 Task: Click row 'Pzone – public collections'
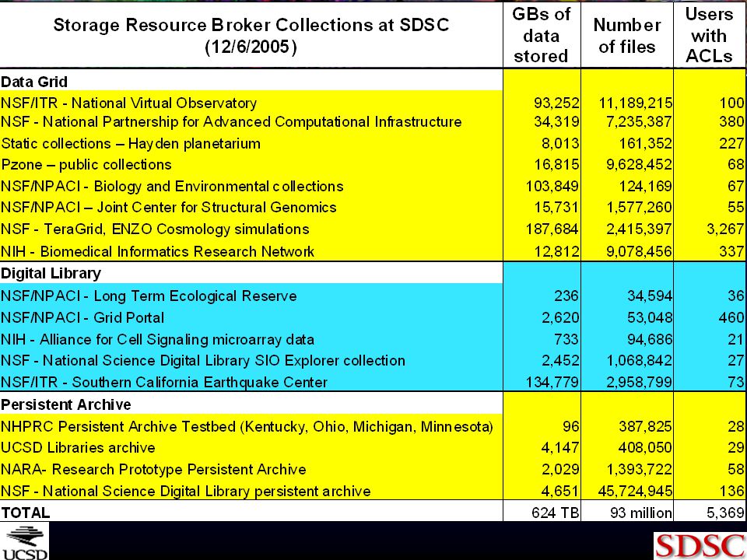373,165
